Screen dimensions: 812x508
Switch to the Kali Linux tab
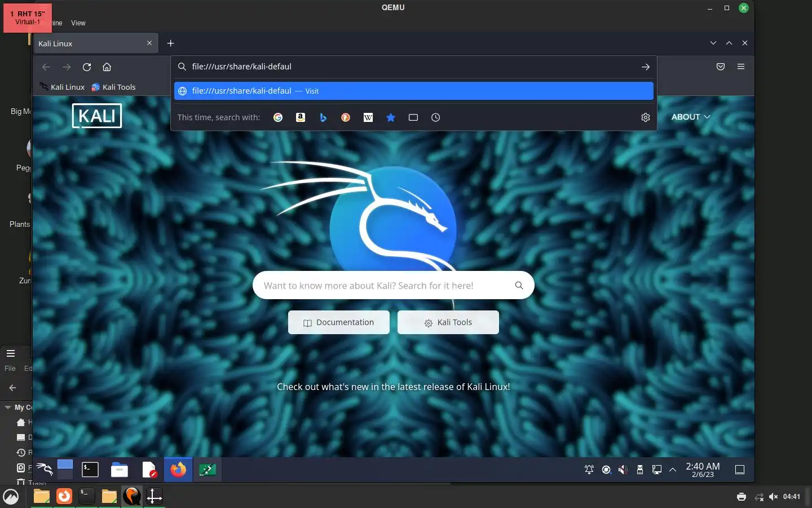click(x=95, y=43)
